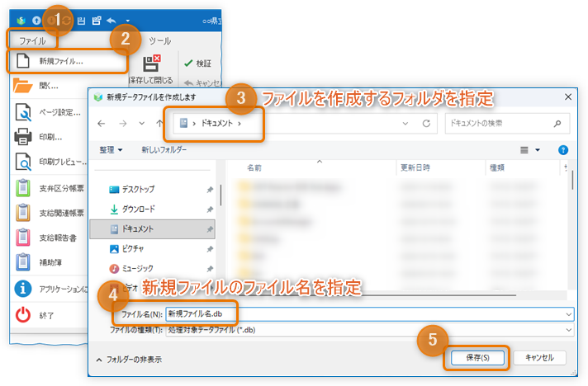Click the sync arrows icon in quick toolbar

[66, 21]
